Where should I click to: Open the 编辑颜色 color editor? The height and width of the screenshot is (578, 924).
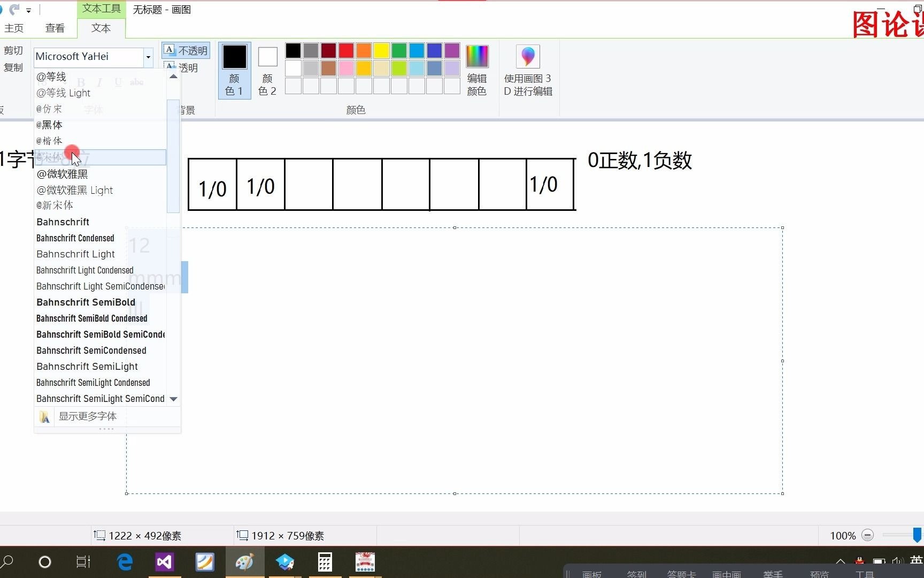pyautogui.click(x=476, y=70)
